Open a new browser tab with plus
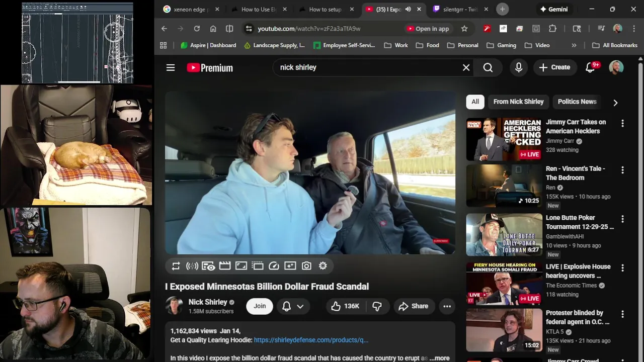 pos(502,9)
